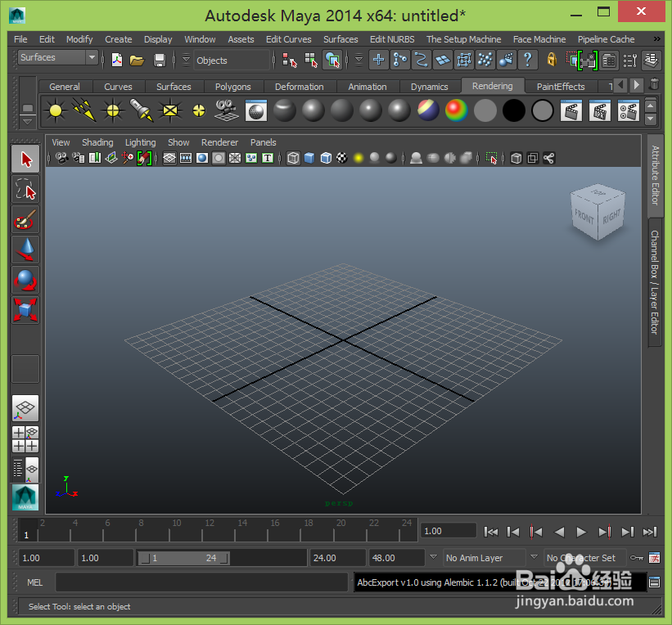Create a directional light from shelf
This screenshot has width=672, height=625.
pyautogui.click(x=84, y=111)
